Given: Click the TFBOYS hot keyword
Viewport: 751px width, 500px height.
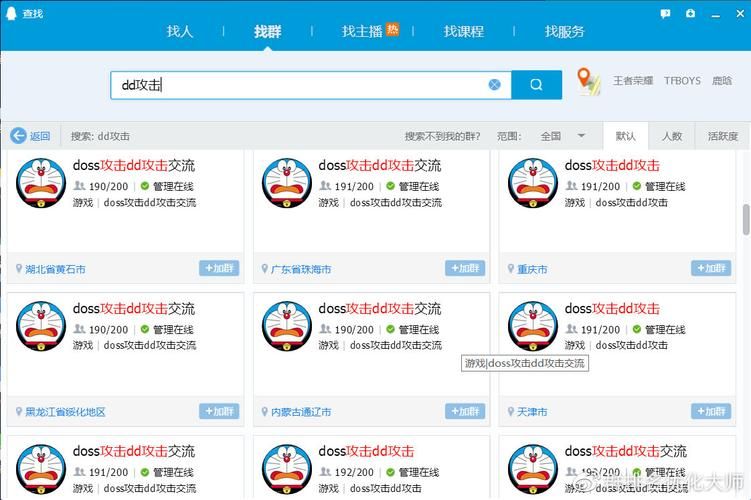Looking at the screenshot, I should (682, 80).
